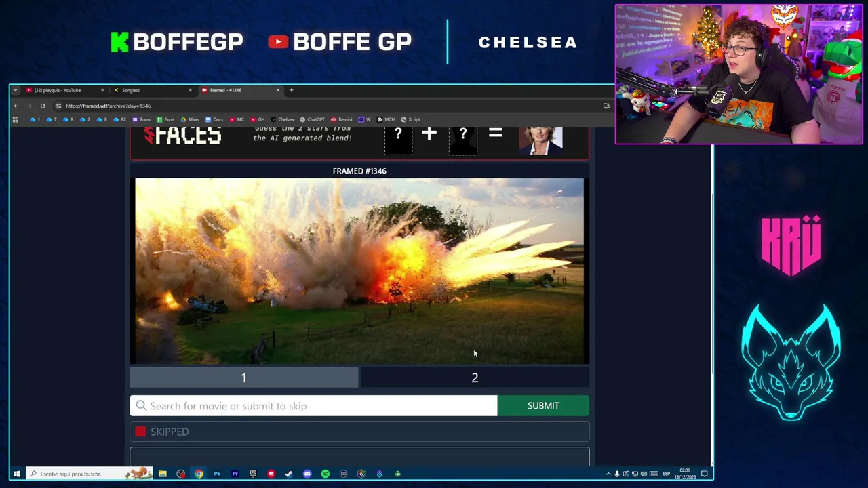Open the cloud bookmark labeled R
The image size is (868, 488).
68,119
